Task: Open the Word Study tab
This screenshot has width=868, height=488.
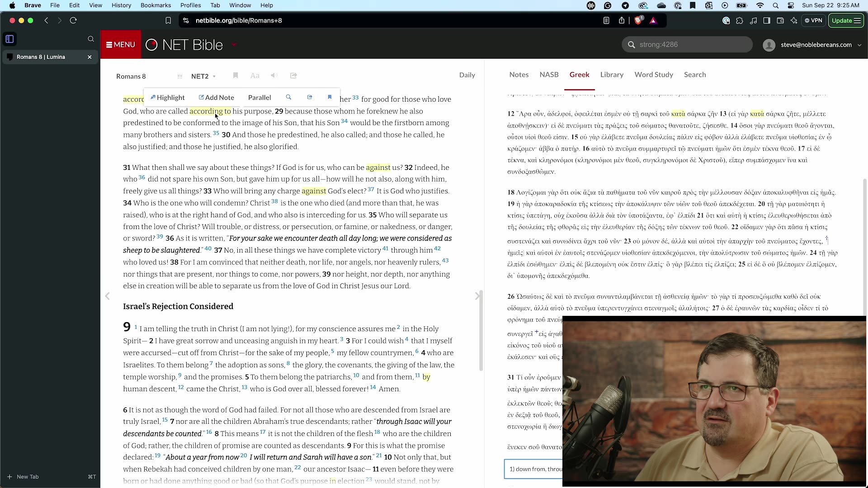Action: [x=654, y=75]
